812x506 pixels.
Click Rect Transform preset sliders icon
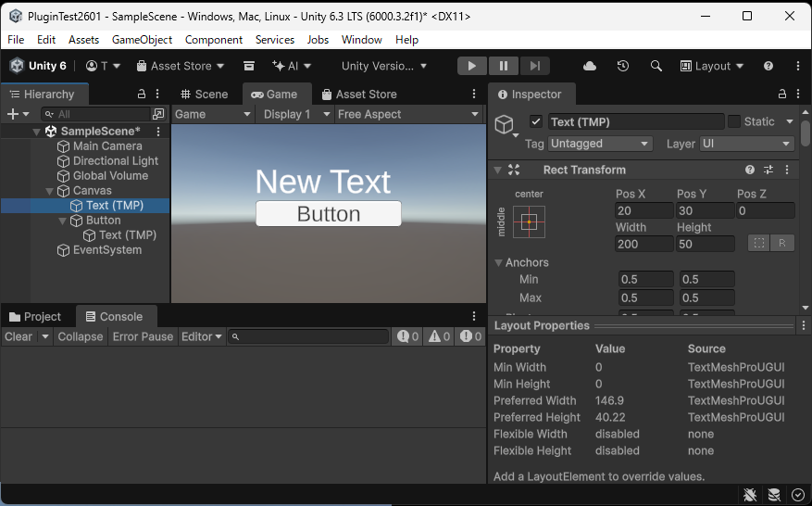tap(768, 170)
